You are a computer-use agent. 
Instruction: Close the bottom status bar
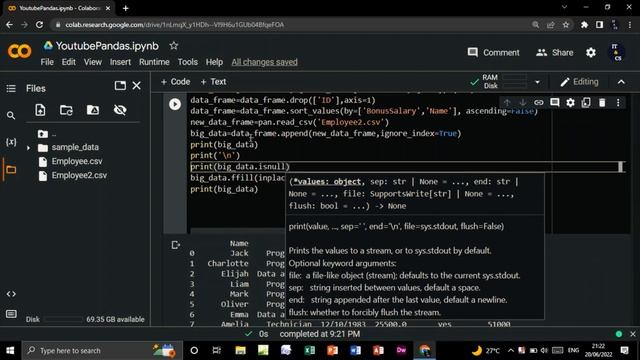tap(633, 334)
